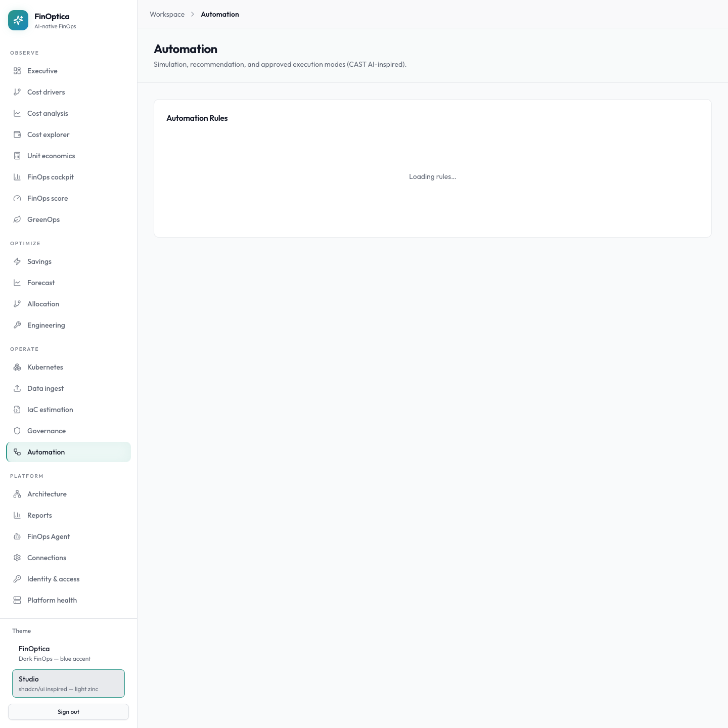
Task: Go to Cost drivers
Action: click(x=68, y=92)
